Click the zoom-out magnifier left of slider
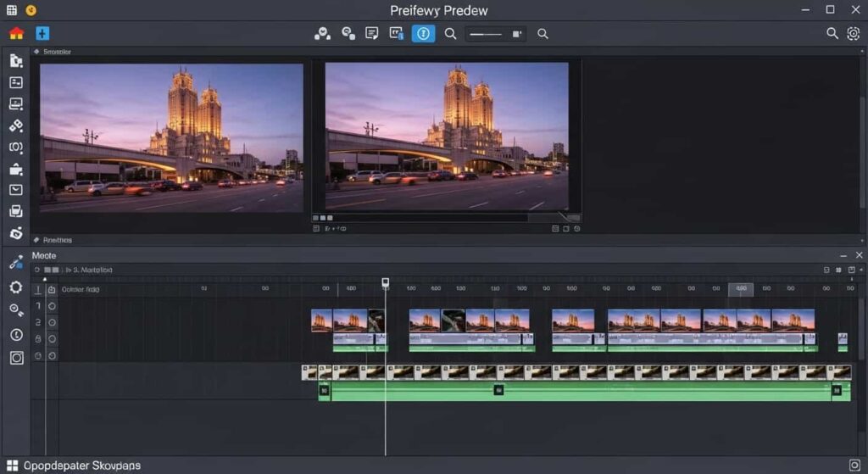Screen dimensions: 868x474 pyautogui.click(x=451, y=34)
